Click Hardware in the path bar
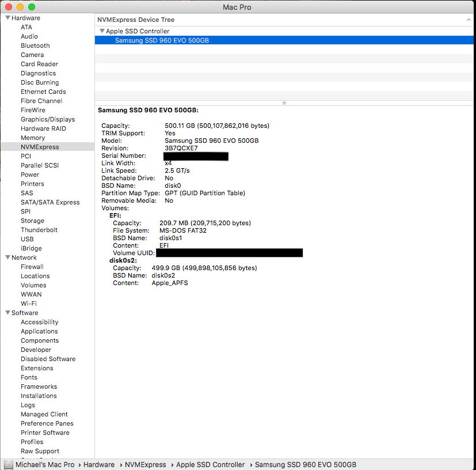The image size is (476, 470). [99, 465]
